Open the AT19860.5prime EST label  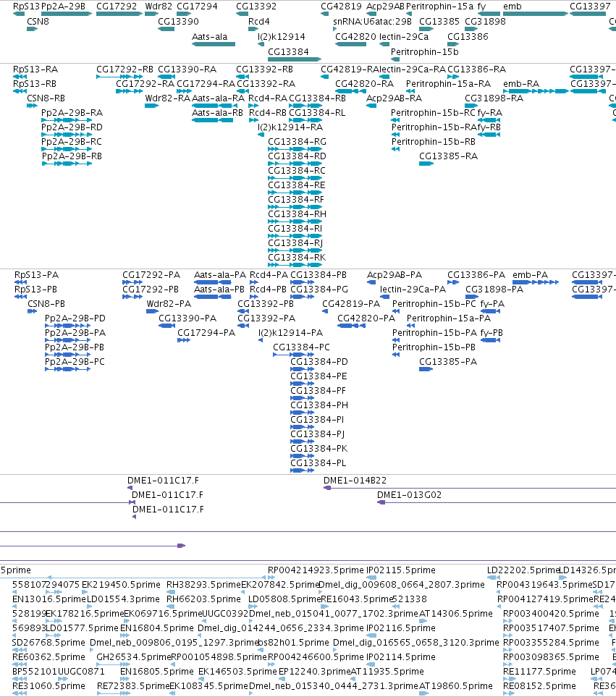coord(456,686)
